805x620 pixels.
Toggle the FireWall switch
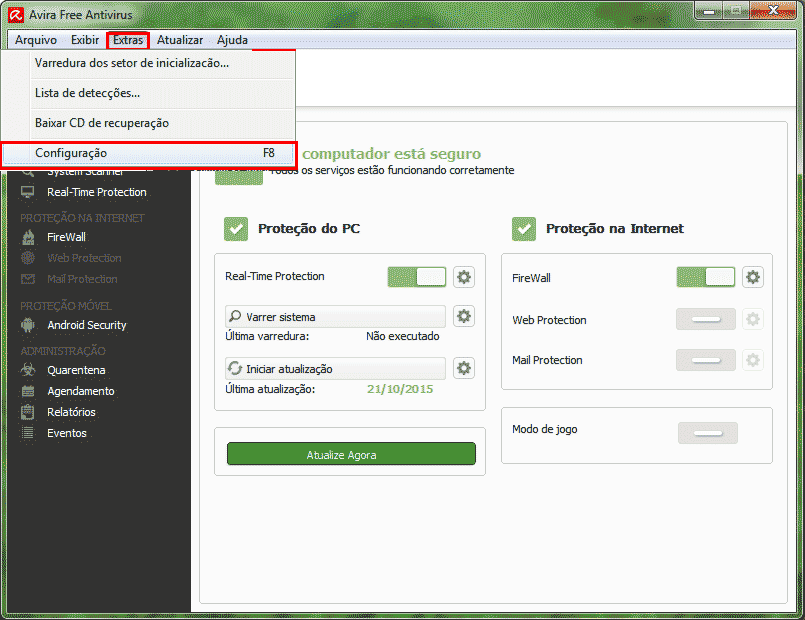tap(705, 277)
